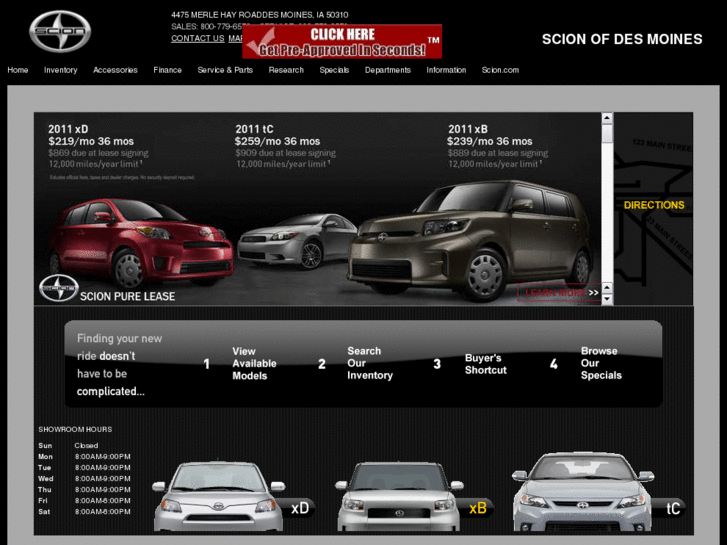Open the Home menu item
Image resolution: width=727 pixels, height=545 pixels.
pos(18,70)
